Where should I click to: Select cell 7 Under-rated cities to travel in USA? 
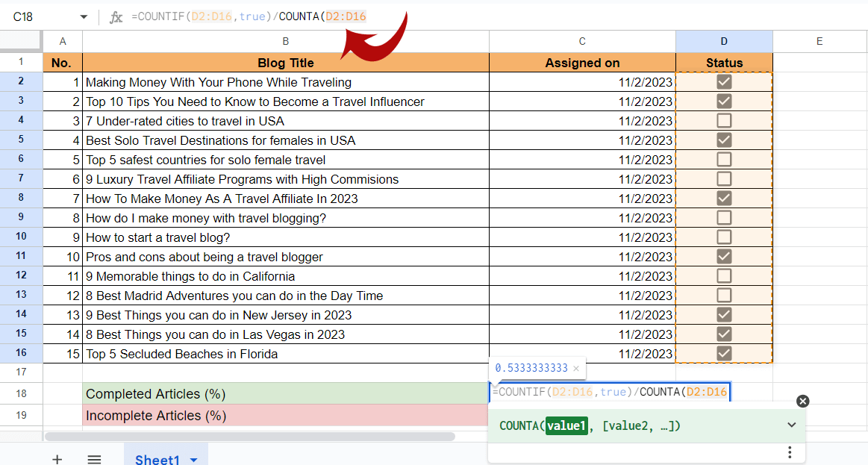coord(286,121)
